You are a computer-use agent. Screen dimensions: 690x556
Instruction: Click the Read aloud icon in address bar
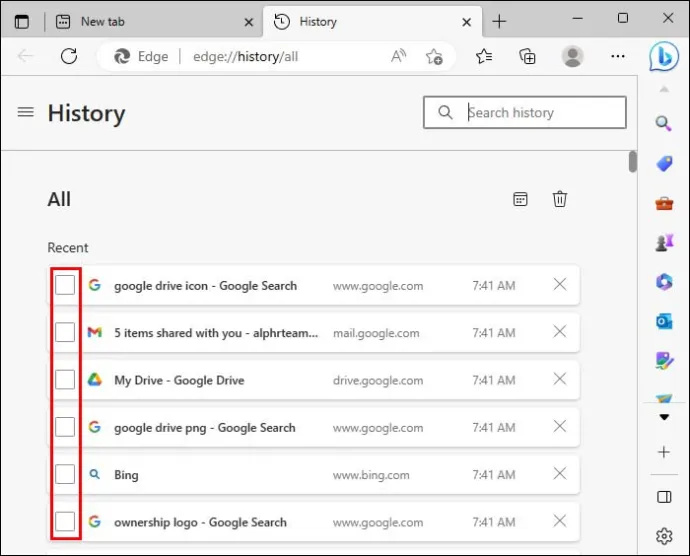[x=398, y=56]
